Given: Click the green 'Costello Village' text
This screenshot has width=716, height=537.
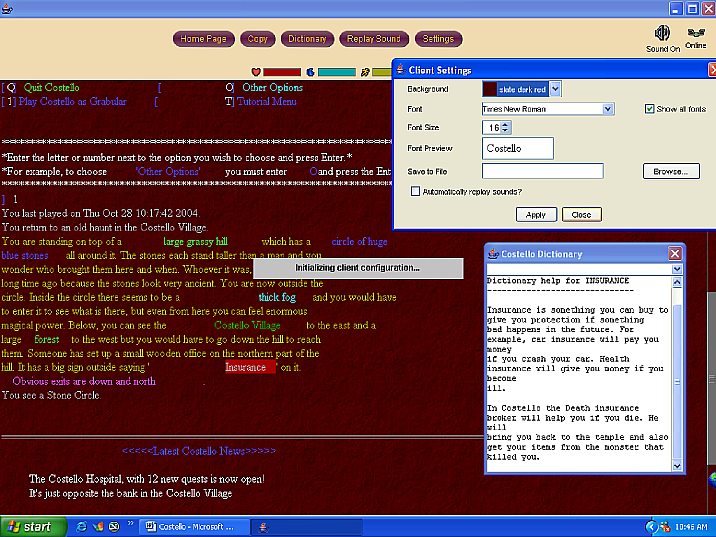Looking at the screenshot, I should [247, 326].
